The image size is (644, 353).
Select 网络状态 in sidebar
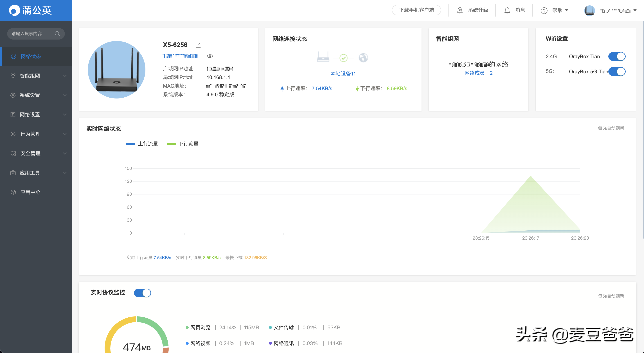coord(36,56)
